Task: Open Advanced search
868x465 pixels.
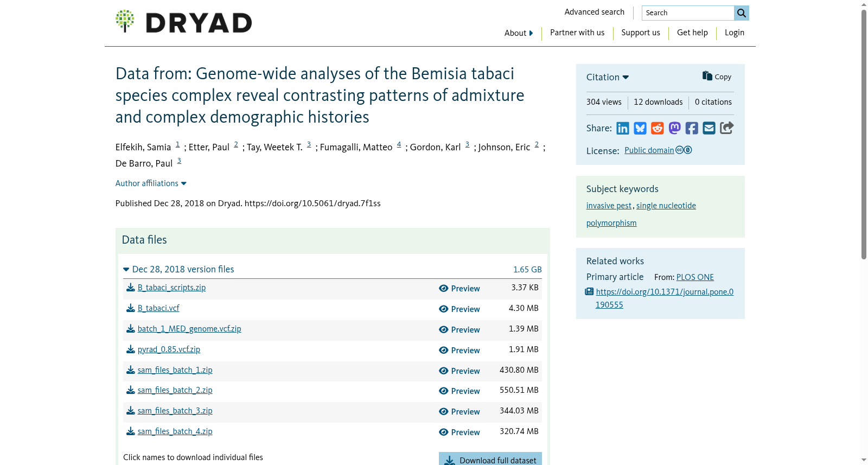Action: 594,12
